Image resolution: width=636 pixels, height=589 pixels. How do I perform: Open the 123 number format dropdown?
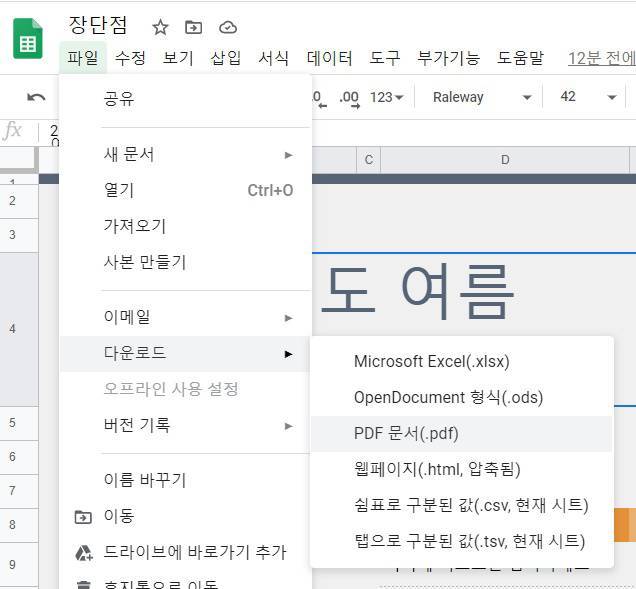pyautogui.click(x=386, y=97)
